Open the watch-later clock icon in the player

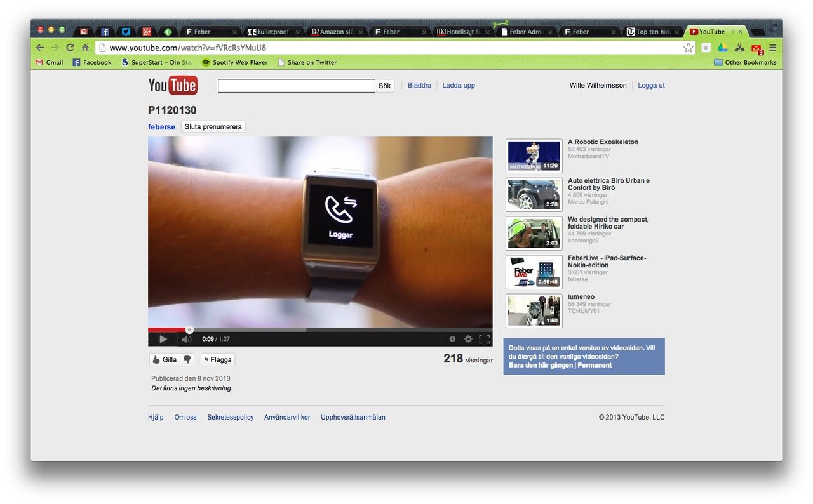(x=452, y=338)
